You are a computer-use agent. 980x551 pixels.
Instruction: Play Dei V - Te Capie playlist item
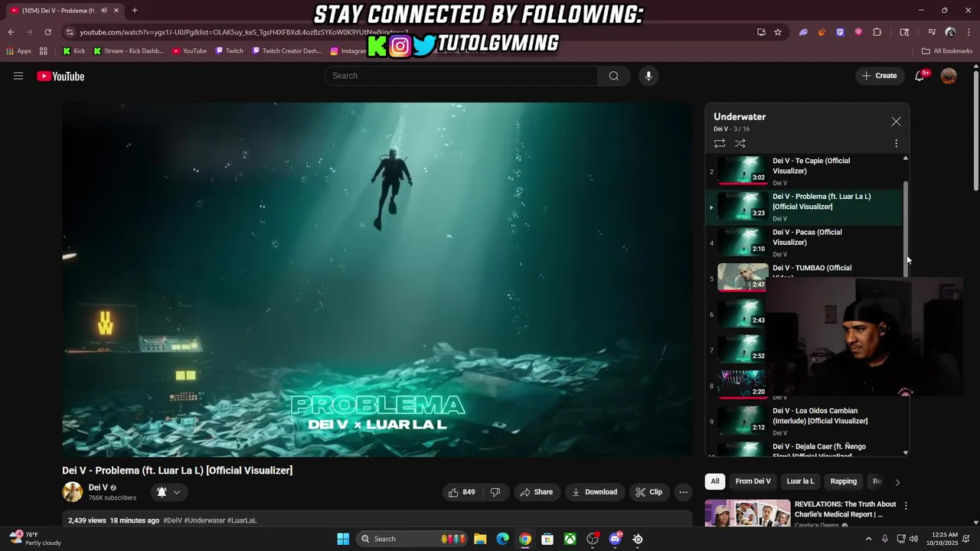[803, 171]
